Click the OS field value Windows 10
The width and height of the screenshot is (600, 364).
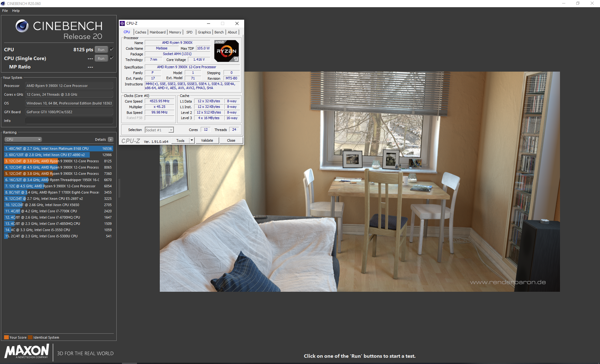[x=69, y=103]
